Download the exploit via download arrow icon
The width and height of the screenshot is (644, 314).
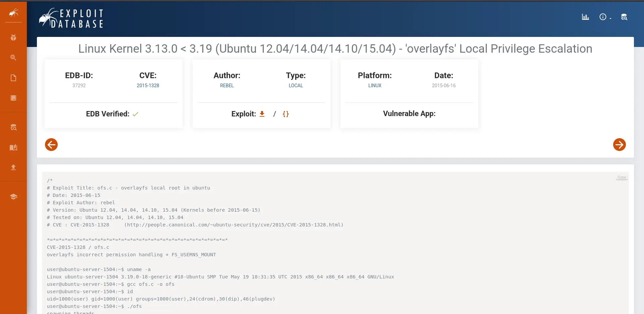pos(262,114)
